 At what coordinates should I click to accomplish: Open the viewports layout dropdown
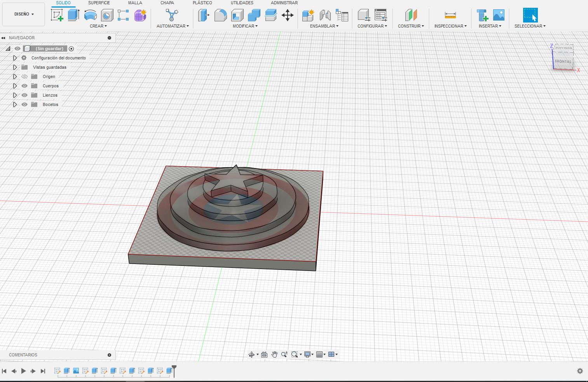333,354
